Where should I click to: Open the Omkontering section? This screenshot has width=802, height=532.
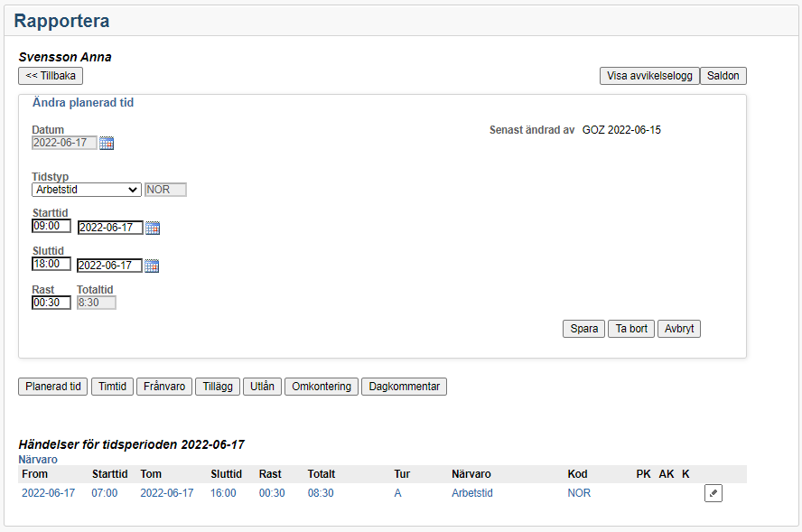coord(322,387)
